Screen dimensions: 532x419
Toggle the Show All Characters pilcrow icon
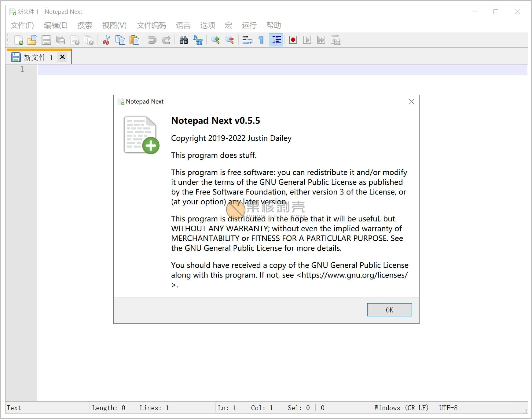tap(261, 40)
